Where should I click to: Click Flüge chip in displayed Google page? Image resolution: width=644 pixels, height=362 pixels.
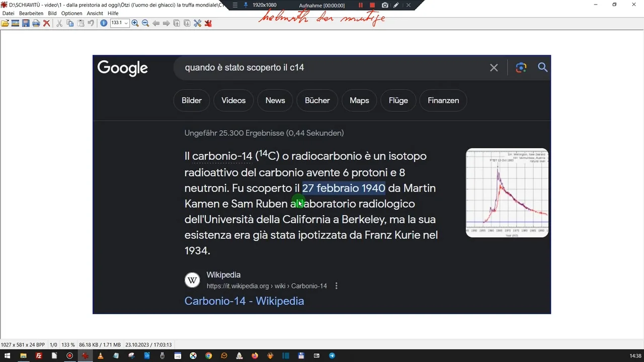pos(398,101)
